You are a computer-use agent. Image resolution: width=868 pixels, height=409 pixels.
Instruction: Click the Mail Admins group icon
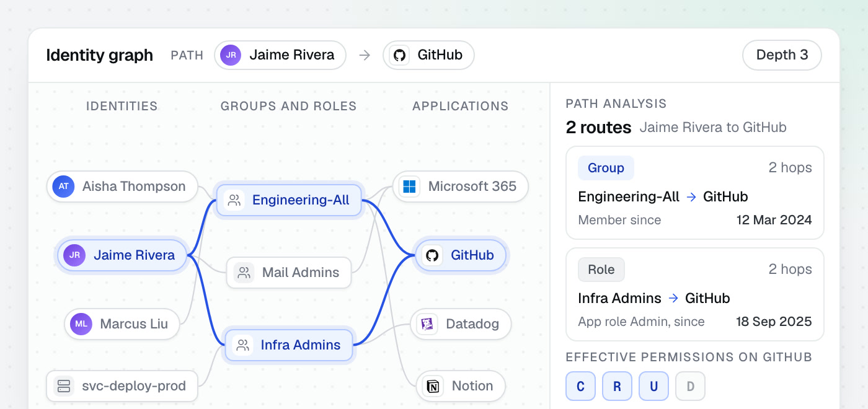point(244,273)
